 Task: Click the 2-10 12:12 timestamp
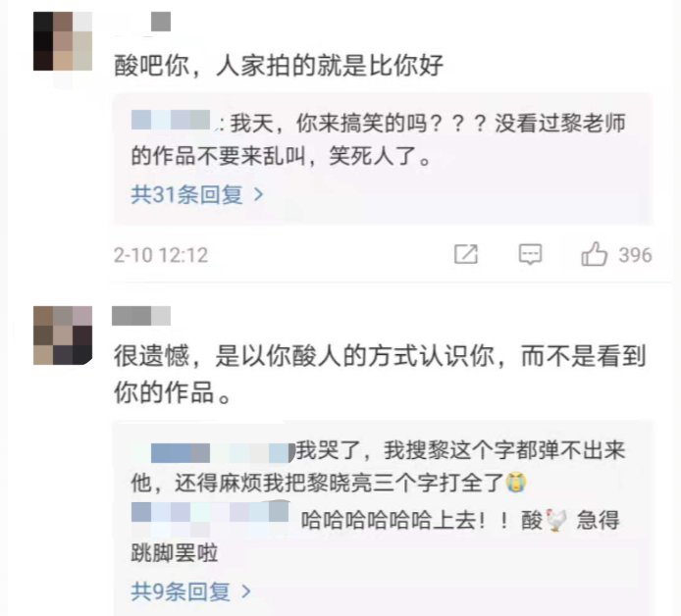click(161, 255)
